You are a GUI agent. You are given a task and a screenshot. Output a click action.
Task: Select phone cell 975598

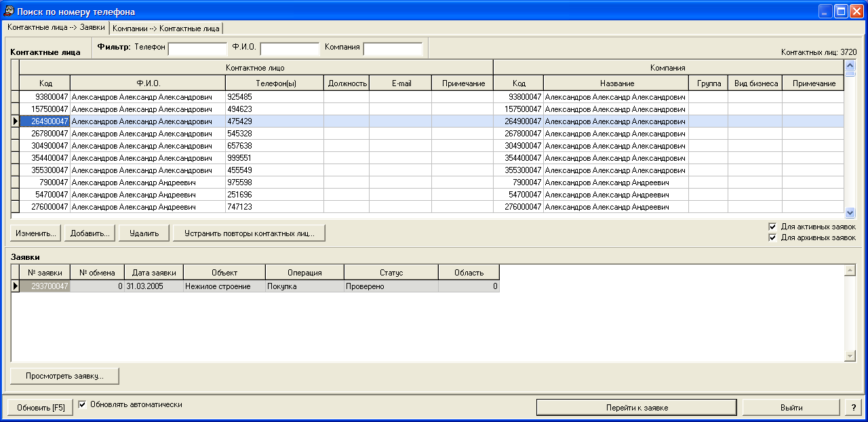tap(275, 183)
